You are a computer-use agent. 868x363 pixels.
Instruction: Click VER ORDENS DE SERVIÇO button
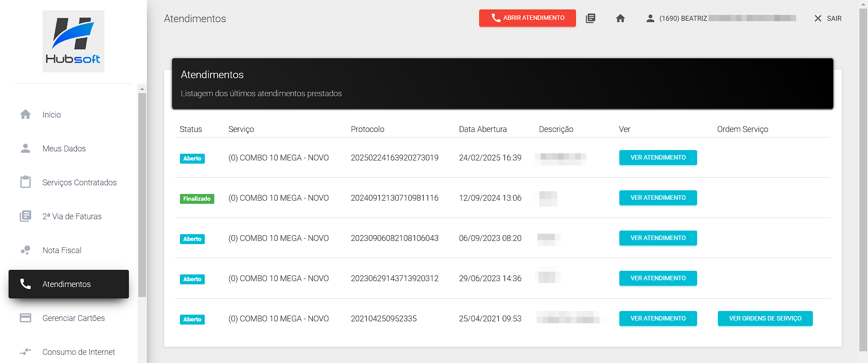(765, 318)
